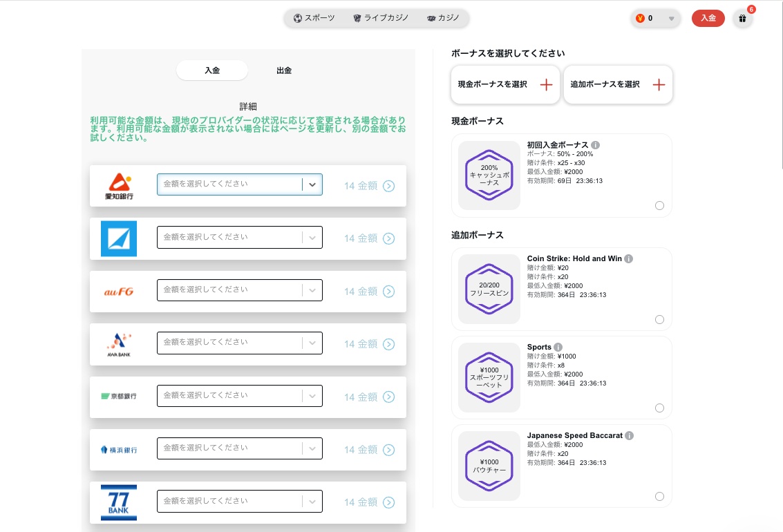Expand the balance dropdown arrow
Viewport: 783px width, 532px height.
[671, 19]
